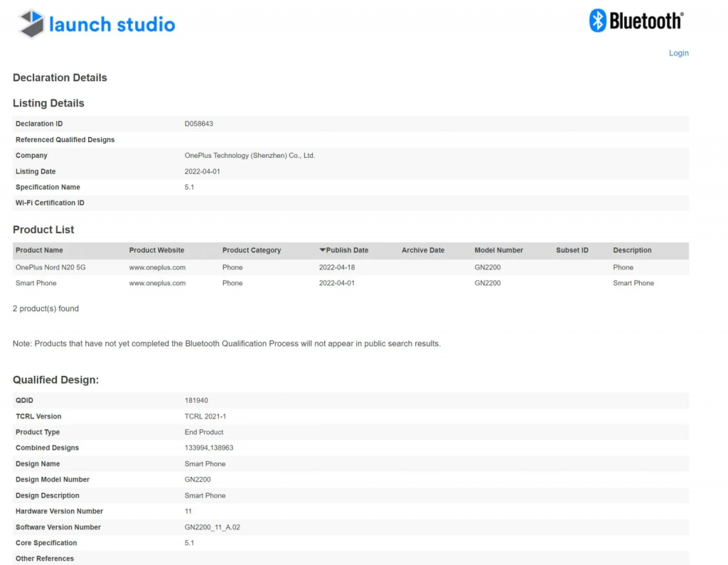728x565 pixels.
Task: Click www.oneplus.com in Smart Phone row
Action: click(157, 283)
